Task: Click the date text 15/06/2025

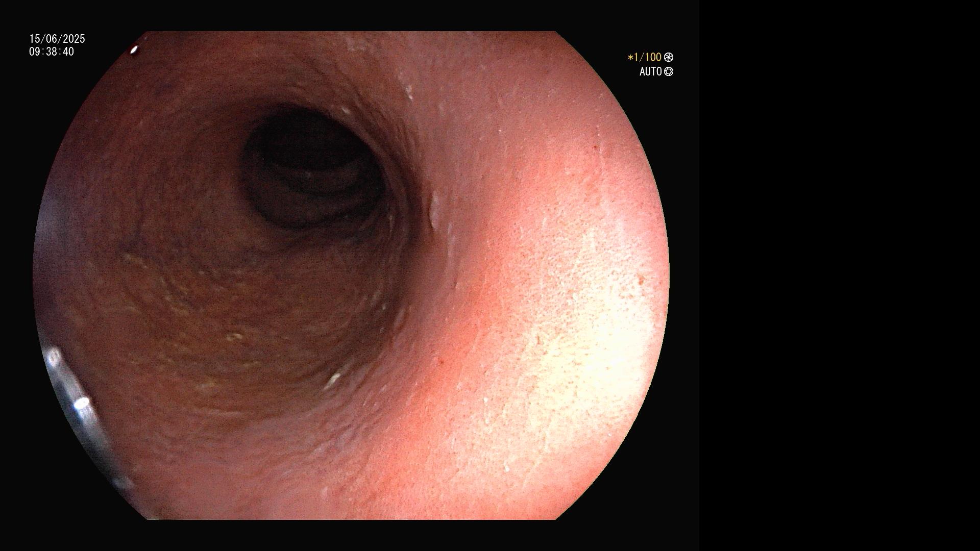Action: pos(57,39)
